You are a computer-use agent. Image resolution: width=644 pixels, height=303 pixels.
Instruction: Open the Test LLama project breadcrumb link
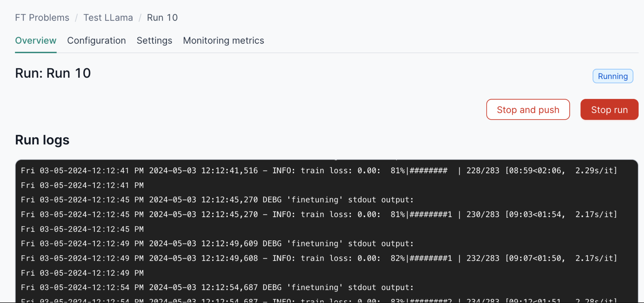[x=108, y=17]
